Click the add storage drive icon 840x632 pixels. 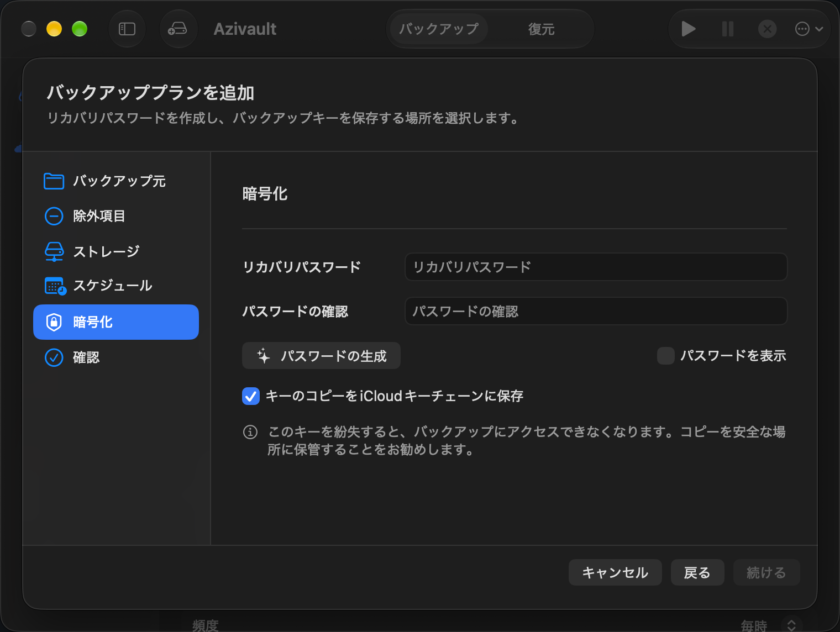tap(178, 29)
